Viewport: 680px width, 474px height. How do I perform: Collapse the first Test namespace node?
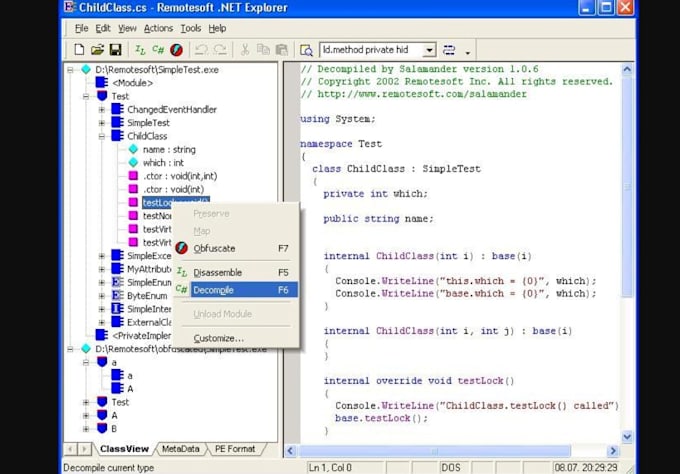86,96
